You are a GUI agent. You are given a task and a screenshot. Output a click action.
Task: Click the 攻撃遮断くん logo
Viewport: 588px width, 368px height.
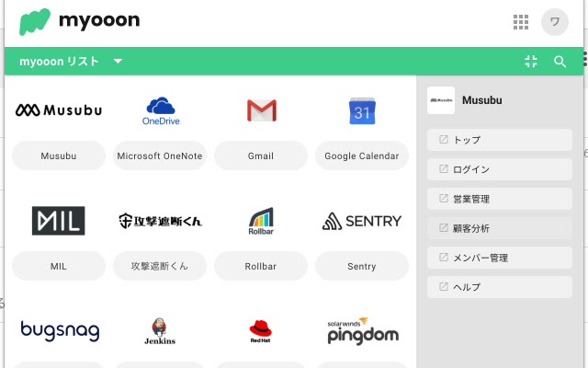pos(160,221)
